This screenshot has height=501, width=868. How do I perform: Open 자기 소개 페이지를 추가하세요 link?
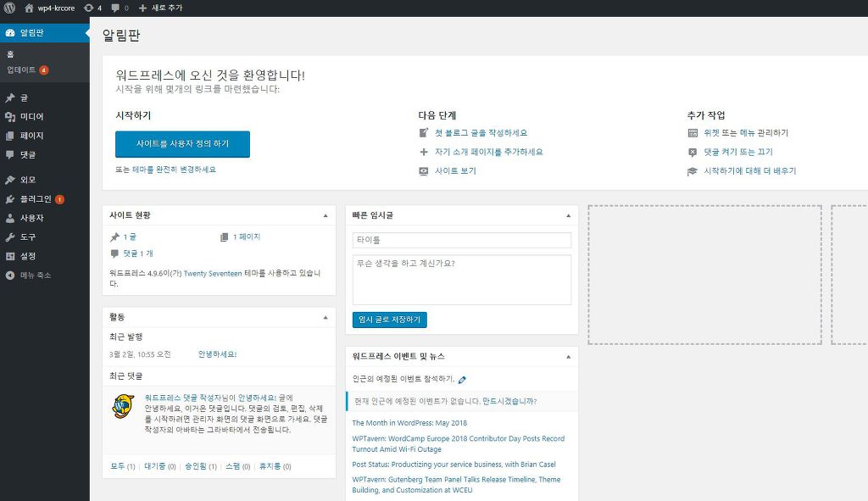tap(489, 152)
